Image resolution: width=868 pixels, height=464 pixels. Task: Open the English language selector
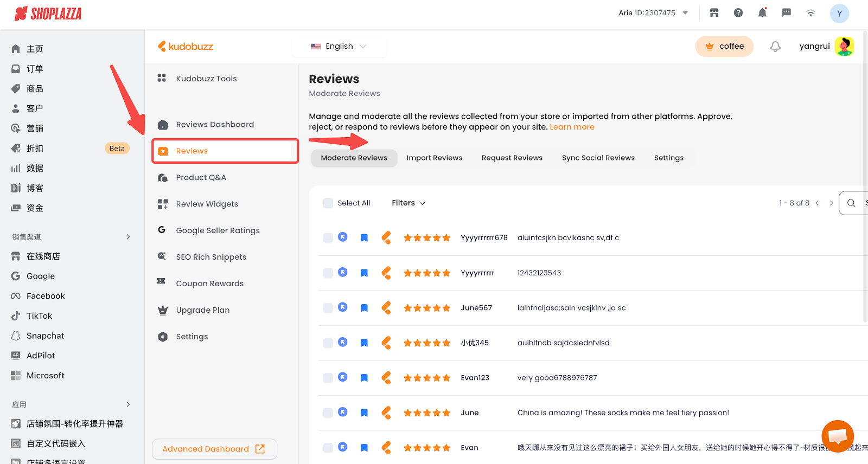[x=339, y=47]
